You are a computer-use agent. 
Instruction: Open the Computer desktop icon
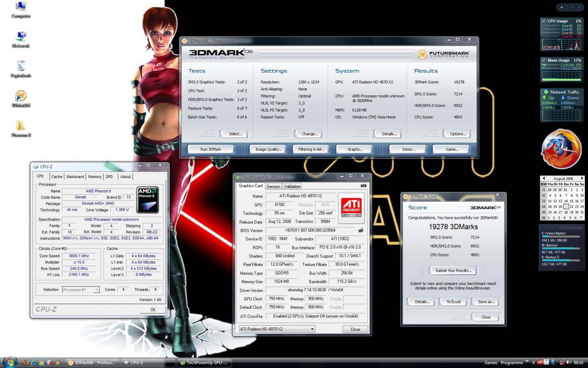coord(21,10)
